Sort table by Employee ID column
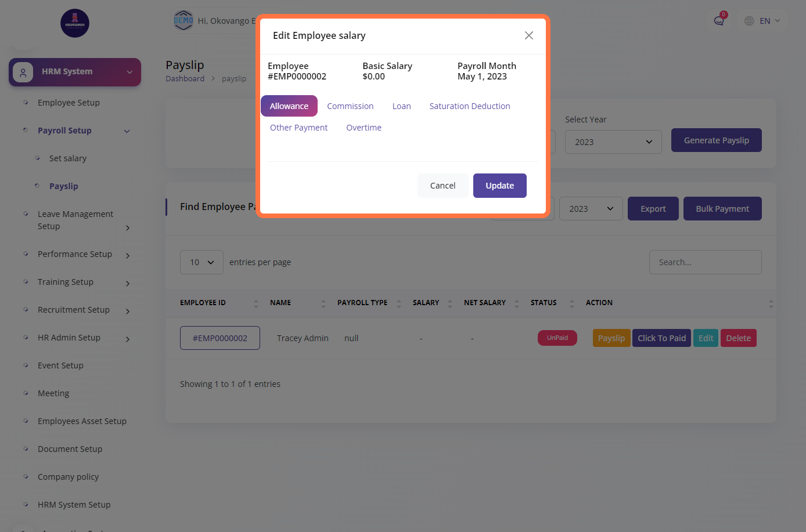Viewport: 806px width, 532px height. click(256, 303)
